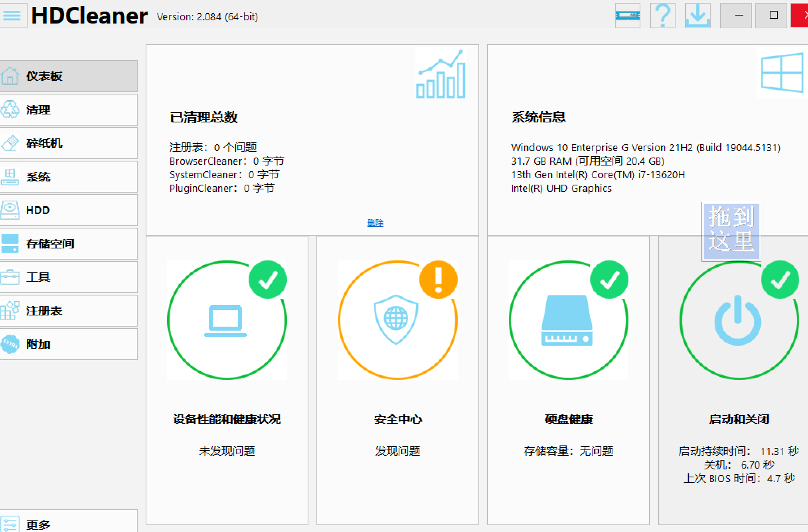Click the eraser icon beside 碎纸机
Viewport: 808px width, 532px height.
[10, 143]
